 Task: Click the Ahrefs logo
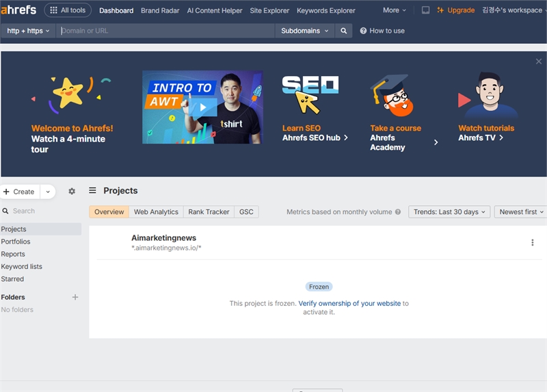(18, 10)
